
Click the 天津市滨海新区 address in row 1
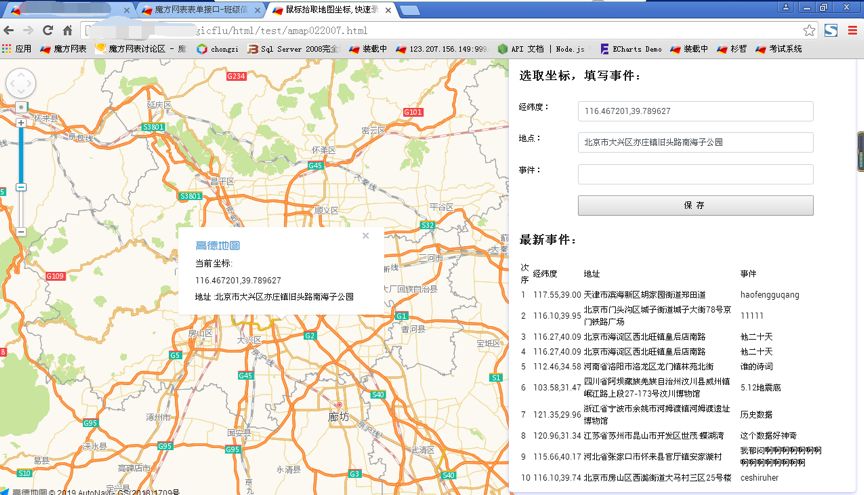pos(644,295)
